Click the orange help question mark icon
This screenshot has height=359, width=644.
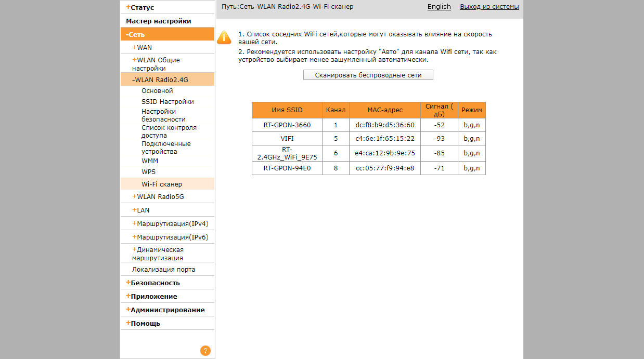[205, 351]
